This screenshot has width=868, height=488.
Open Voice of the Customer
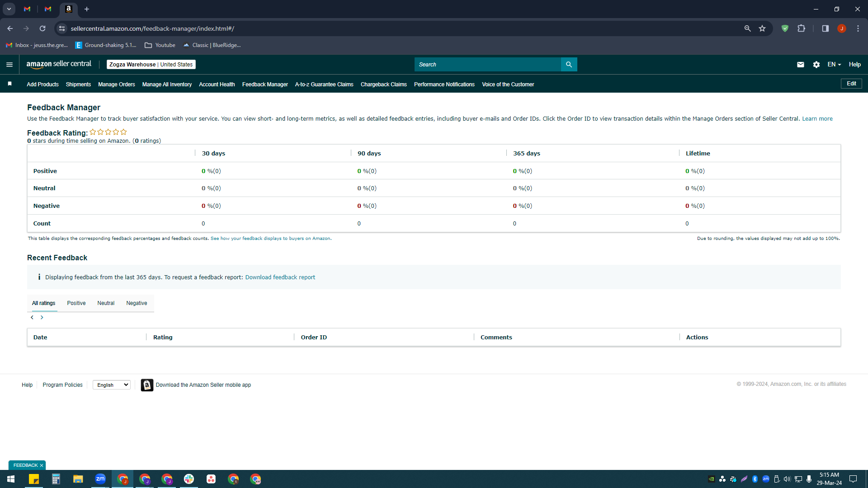pyautogui.click(x=508, y=84)
